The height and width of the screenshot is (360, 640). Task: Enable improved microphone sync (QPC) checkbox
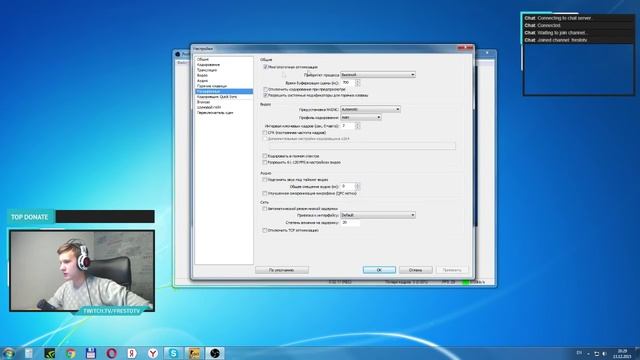click(265, 193)
